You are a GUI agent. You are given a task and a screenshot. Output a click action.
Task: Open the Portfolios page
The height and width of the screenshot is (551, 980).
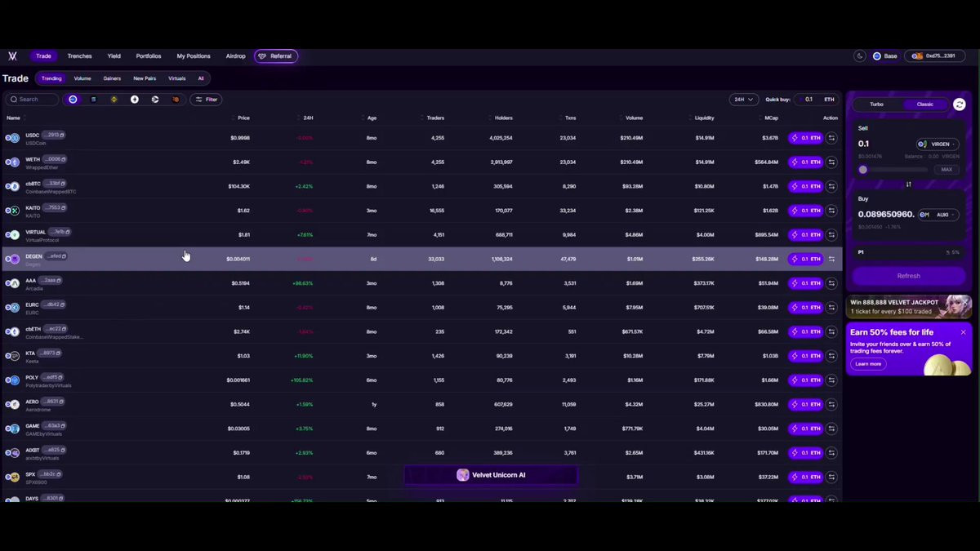[x=149, y=56]
